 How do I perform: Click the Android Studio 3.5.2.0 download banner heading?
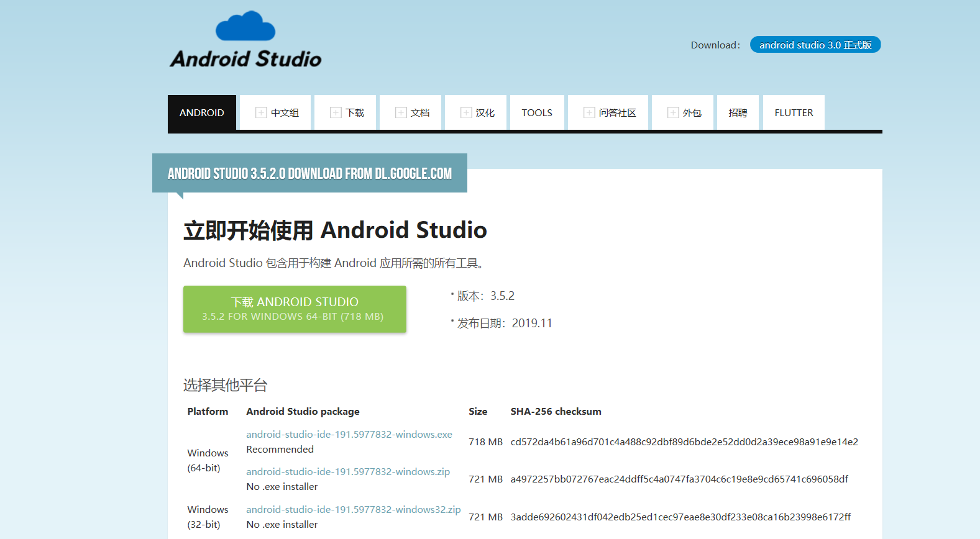(x=309, y=173)
